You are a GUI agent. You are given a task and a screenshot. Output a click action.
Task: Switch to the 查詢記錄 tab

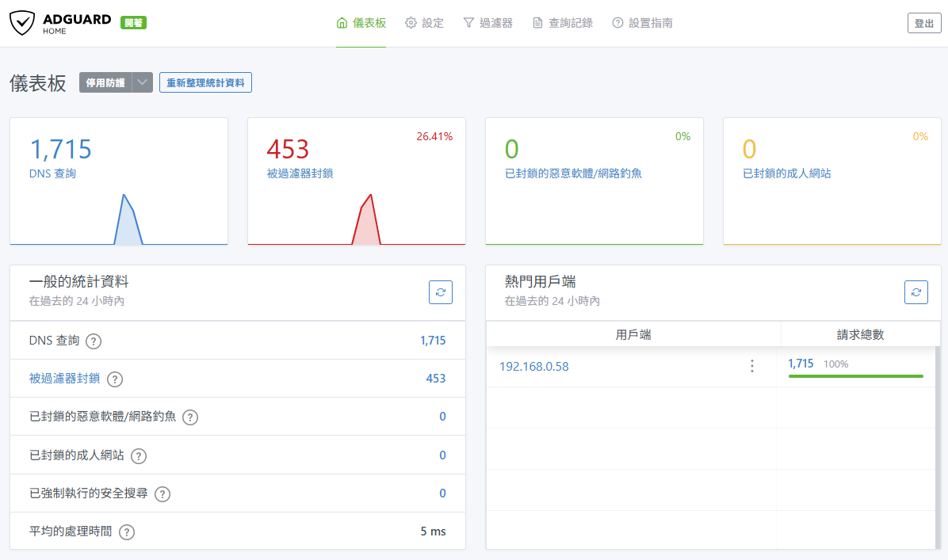(x=562, y=23)
